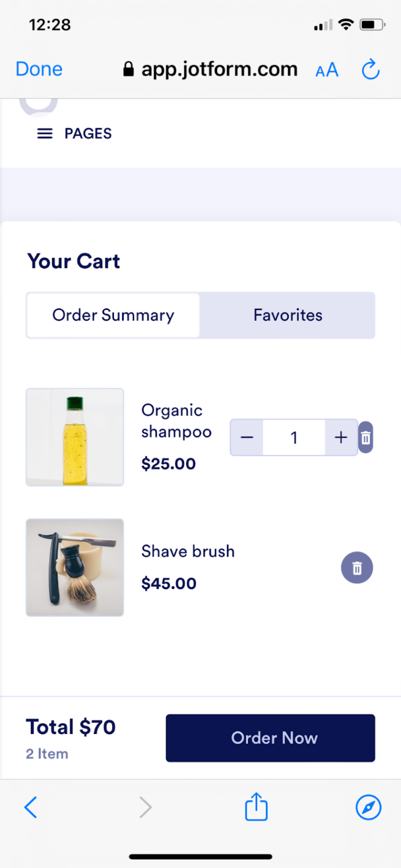Delete Organic shampoo from cart
Viewport: 401px width, 868px height.
point(365,438)
